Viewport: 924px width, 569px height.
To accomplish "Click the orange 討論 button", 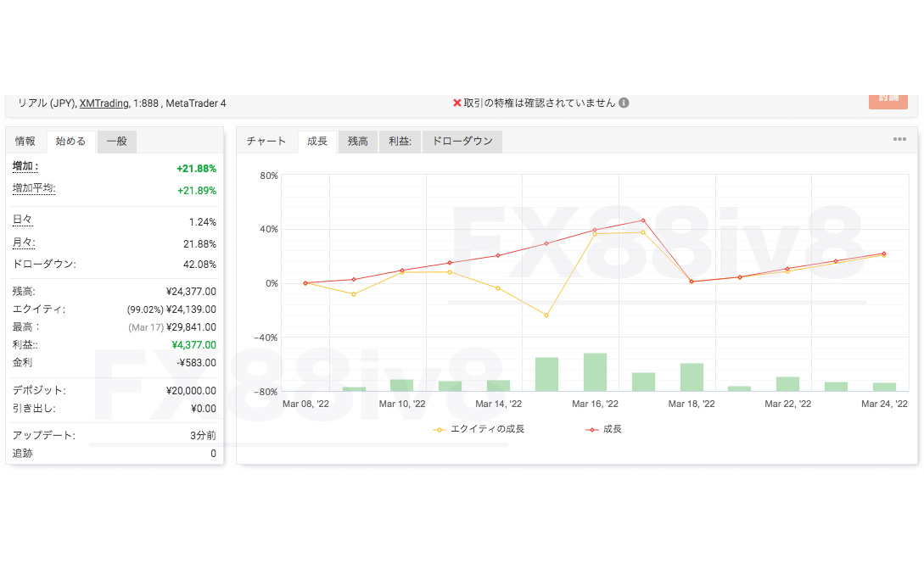I will click(x=888, y=101).
